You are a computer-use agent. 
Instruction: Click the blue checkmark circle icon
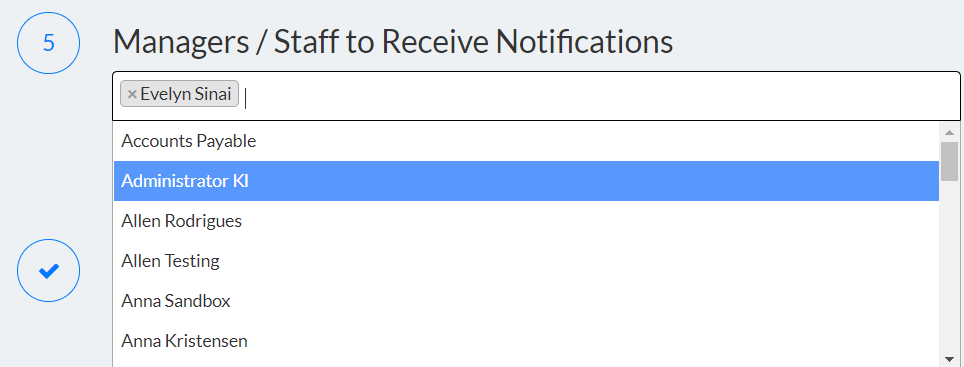49,270
